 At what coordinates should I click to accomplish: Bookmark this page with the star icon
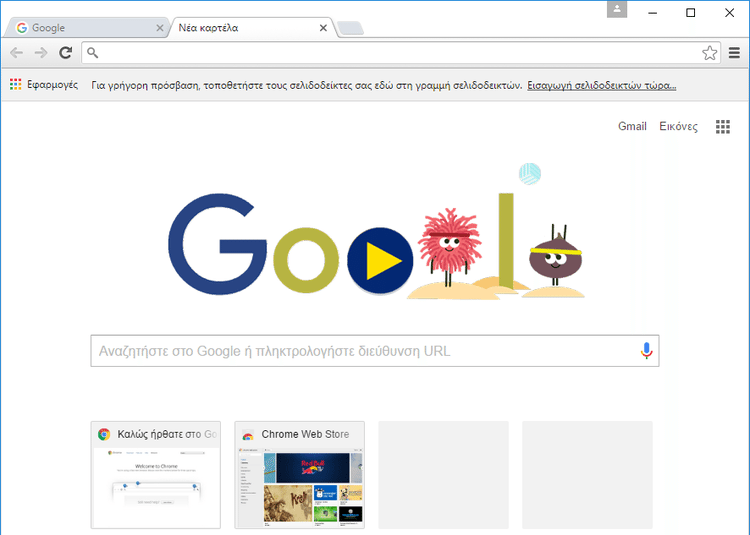709,53
